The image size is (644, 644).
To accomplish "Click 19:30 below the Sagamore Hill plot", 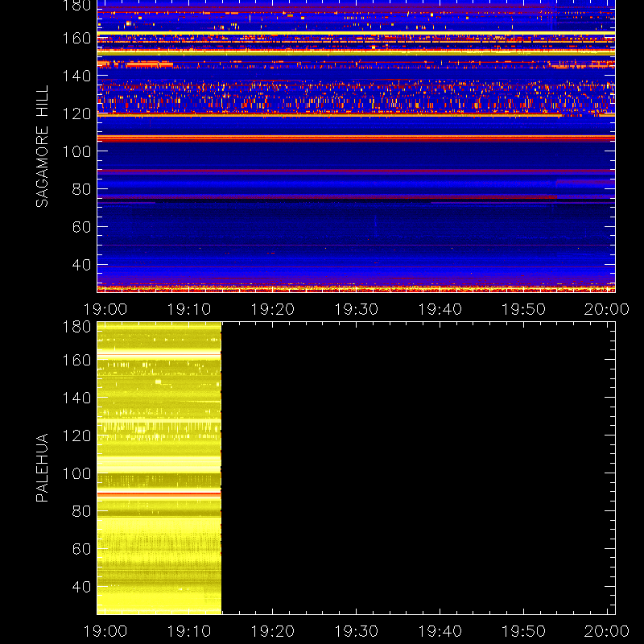I will pos(357,309).
